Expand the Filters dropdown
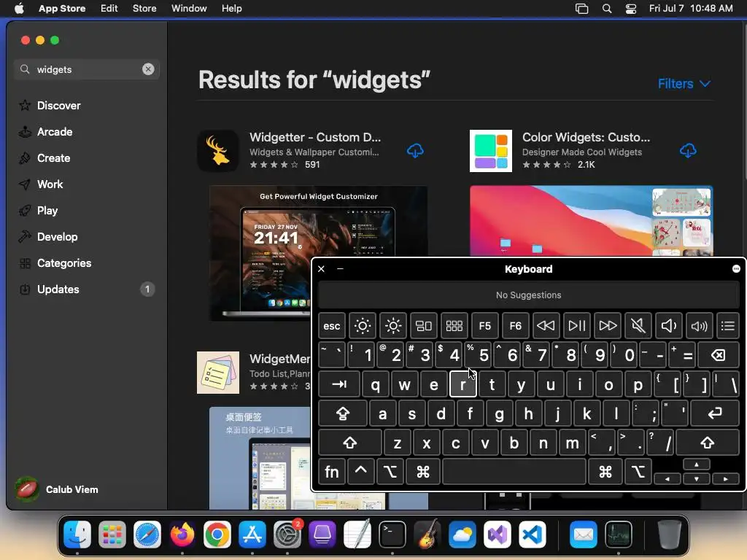 pyautogui.click(x=684, y=84)
